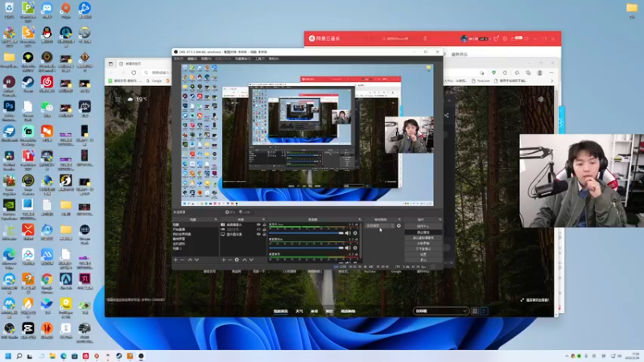Move scene down in OBS Scenes panel
This screenshot has width=644, height=362.
196,260
